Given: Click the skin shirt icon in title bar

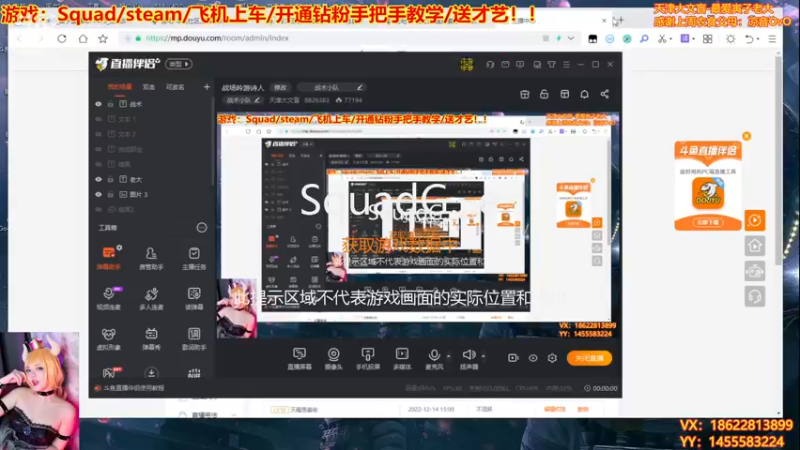Looking at the screenshot, I should point(552,64).
